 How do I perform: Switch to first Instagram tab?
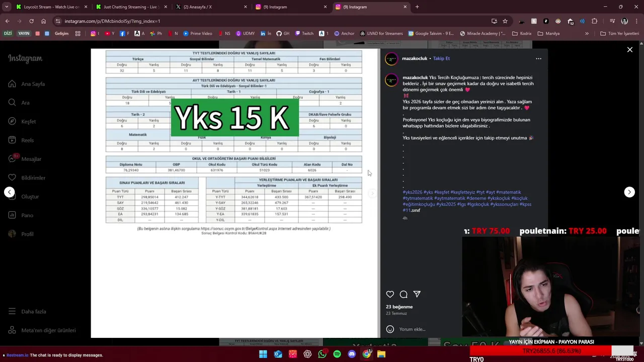coord(291,7)
